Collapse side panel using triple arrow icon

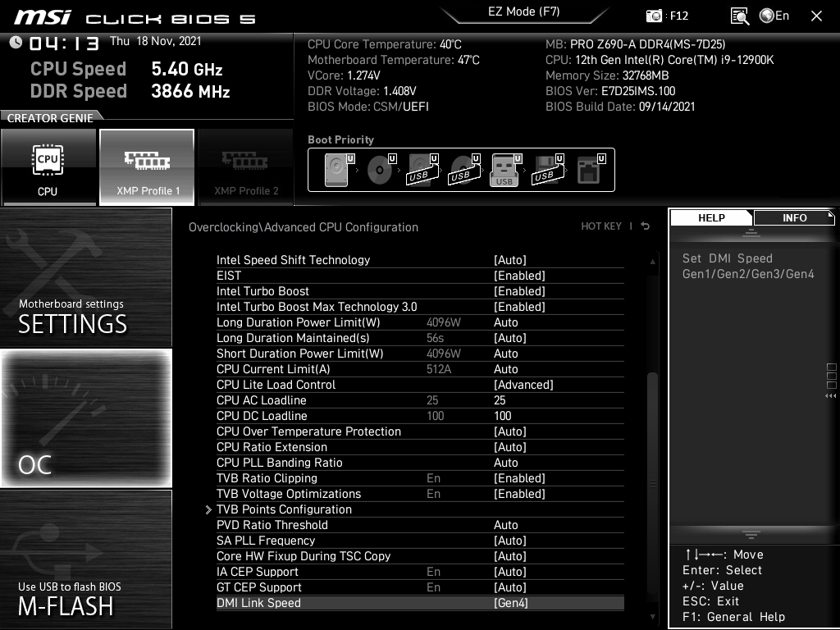[831, 396]
